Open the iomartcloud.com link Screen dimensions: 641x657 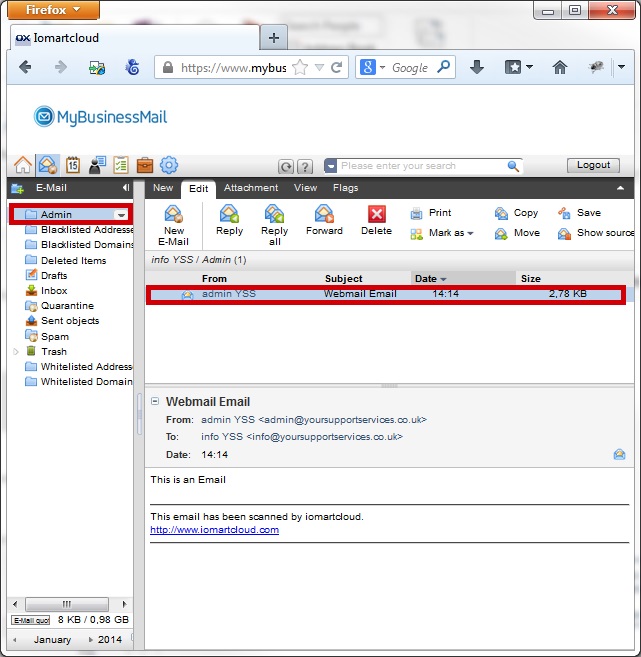214,530
